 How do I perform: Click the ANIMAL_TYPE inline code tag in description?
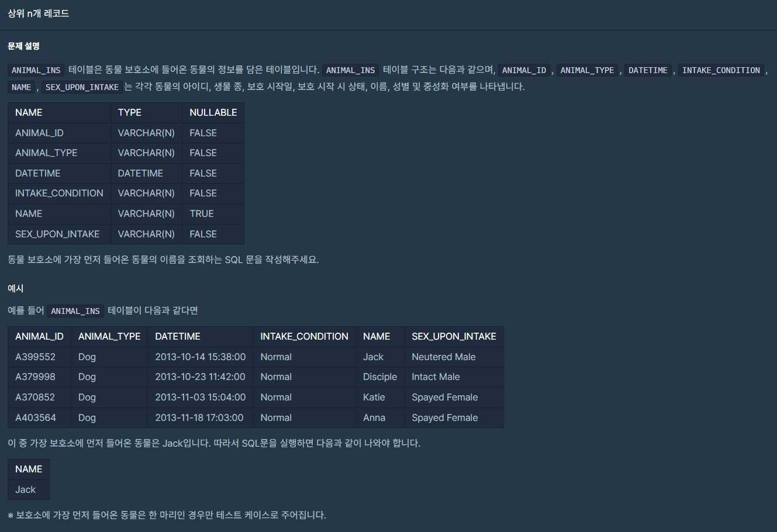pyautogui.click(x=587, y=70)
